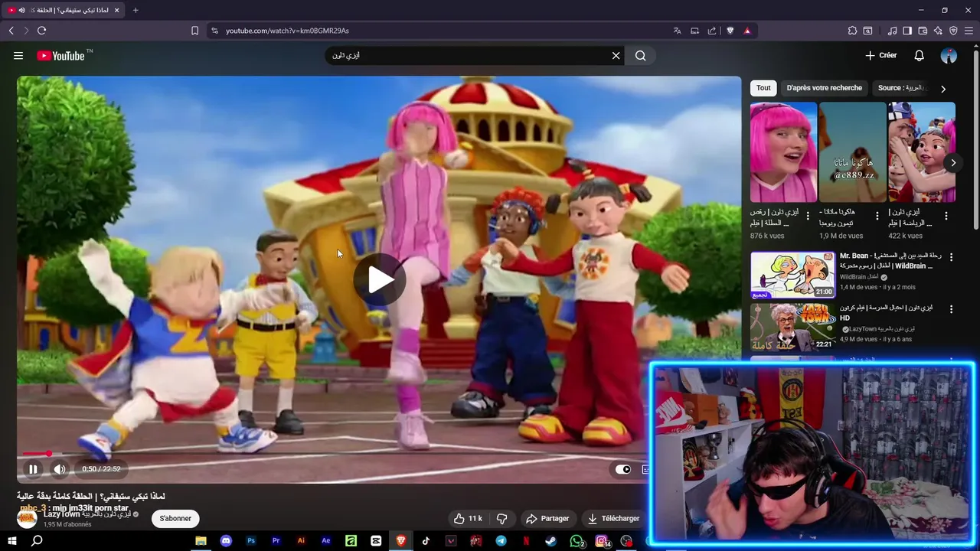Open YouTube notifications bell
Viewport: 980px width, 551px height.
(920, 56)
